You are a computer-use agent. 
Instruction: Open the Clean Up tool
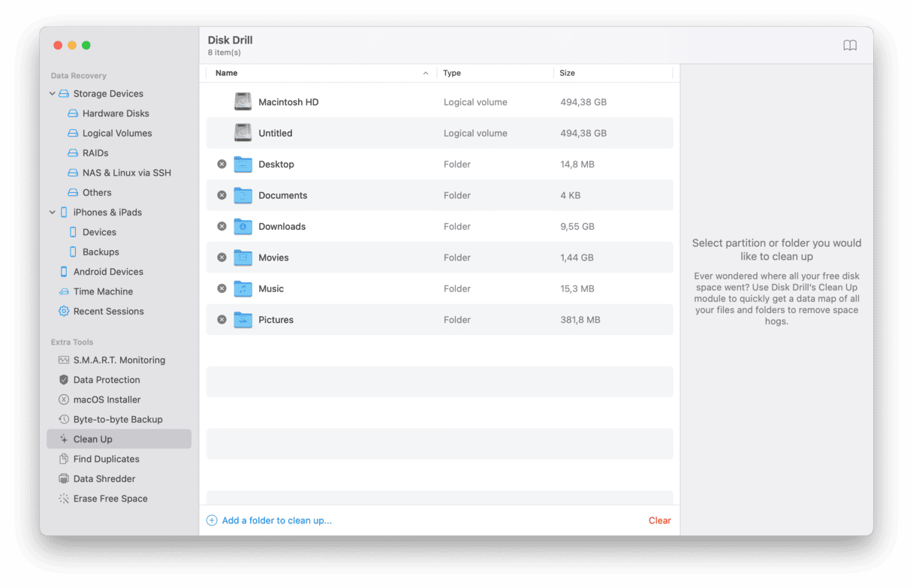(119, 439)
